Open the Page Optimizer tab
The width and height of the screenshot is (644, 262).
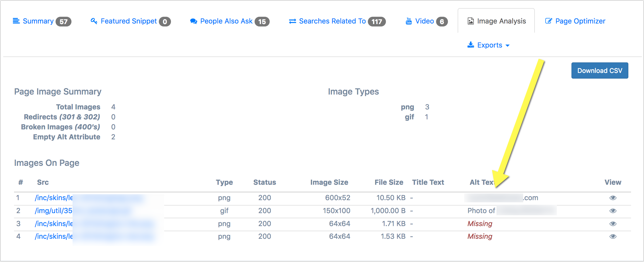[580, 21]
